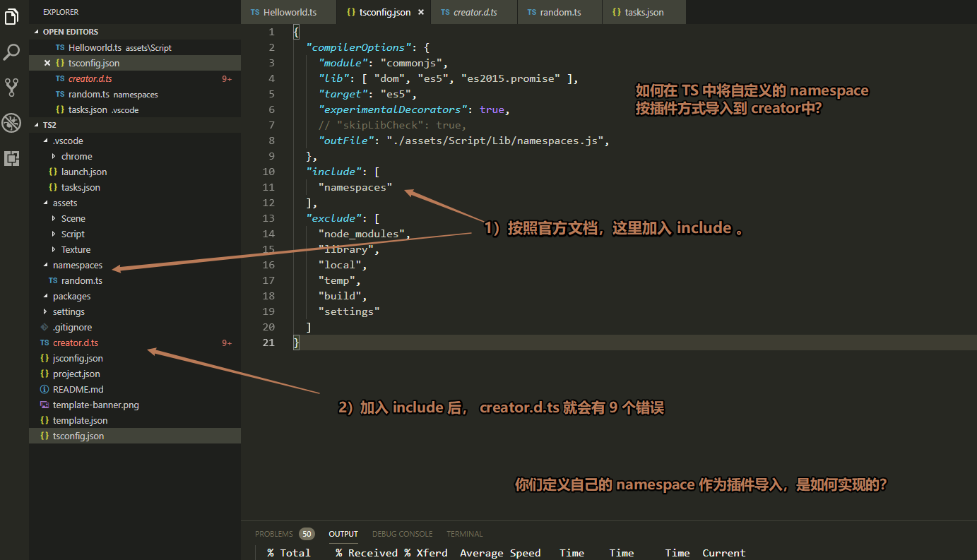Click line number 8 in gutter
977x560 pixels.
[x=271, y=141]
